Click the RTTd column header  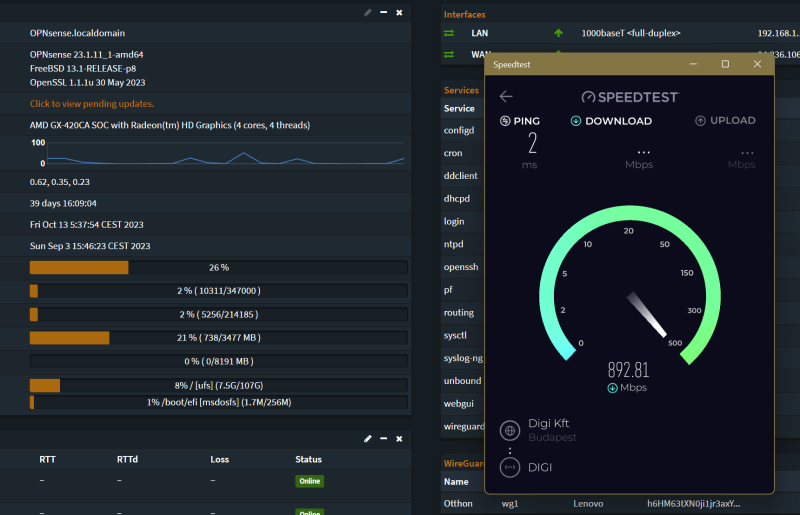click(127, 459)
